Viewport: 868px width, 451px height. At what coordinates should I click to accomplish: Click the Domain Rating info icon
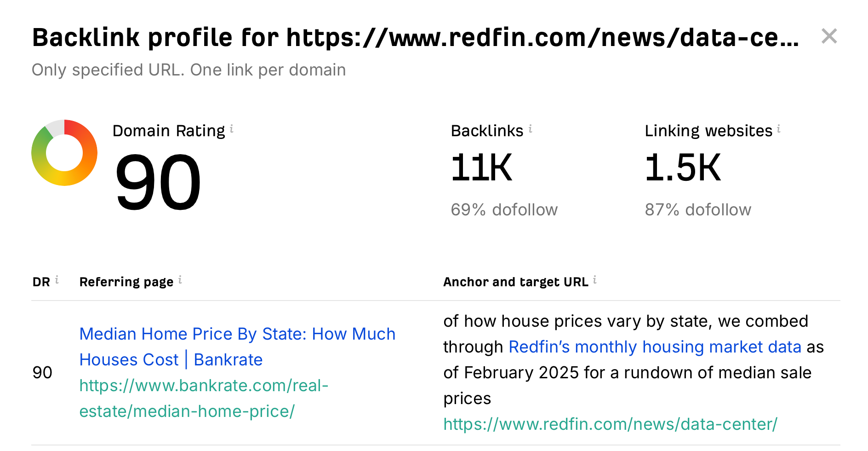click(x=232, y=129)
